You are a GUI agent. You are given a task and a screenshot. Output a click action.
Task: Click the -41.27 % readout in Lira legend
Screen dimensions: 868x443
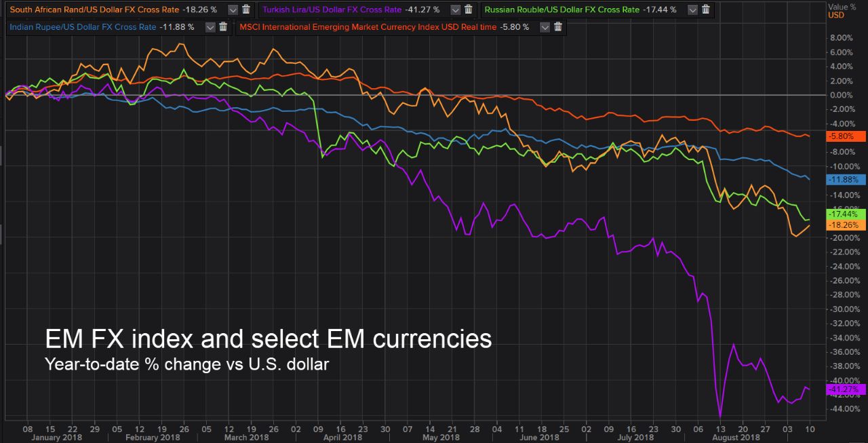[x=422, y=9]
